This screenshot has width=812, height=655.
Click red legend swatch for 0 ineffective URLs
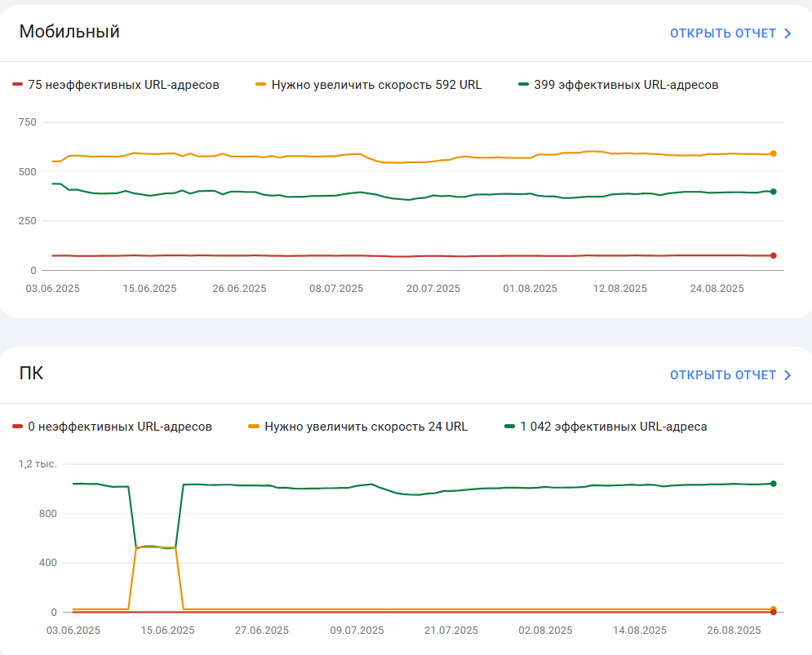[18, 426]
